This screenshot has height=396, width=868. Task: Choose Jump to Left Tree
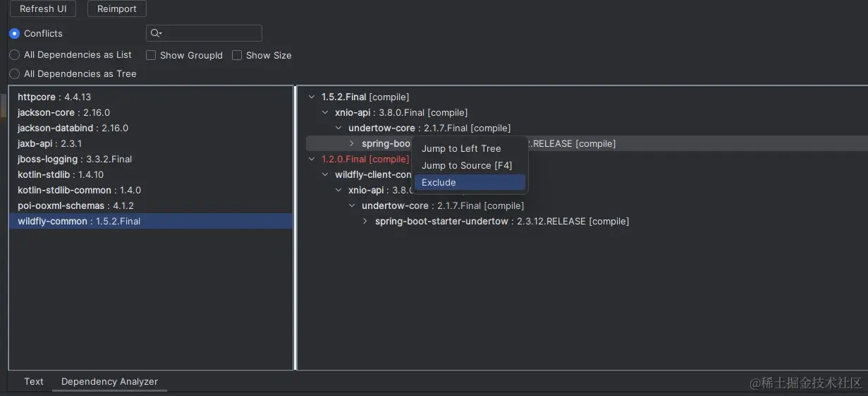click(470, 148)
